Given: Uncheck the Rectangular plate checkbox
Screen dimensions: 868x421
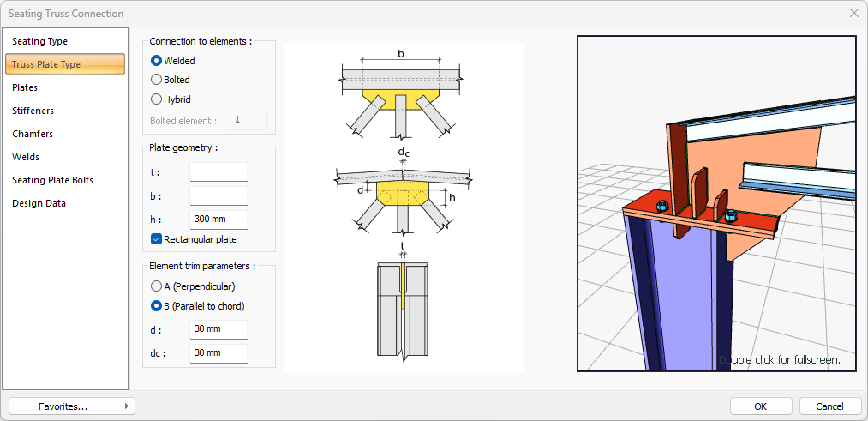Looking at the screenshot, I should point(157,239).
